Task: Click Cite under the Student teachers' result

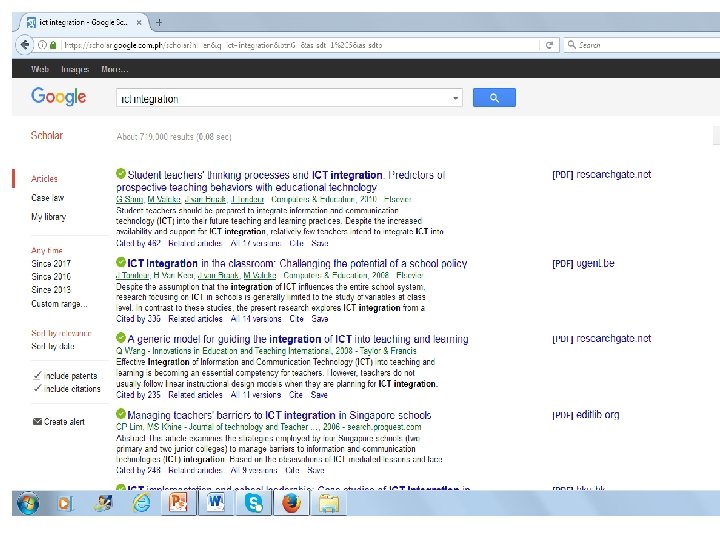Action: tap(296, 243)
